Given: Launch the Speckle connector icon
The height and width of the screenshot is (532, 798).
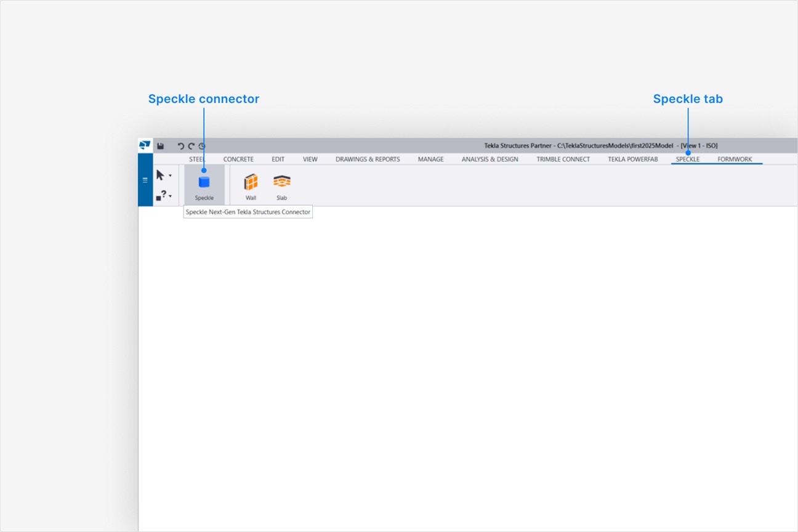Looking at the screenshot, I should [204, 185].
